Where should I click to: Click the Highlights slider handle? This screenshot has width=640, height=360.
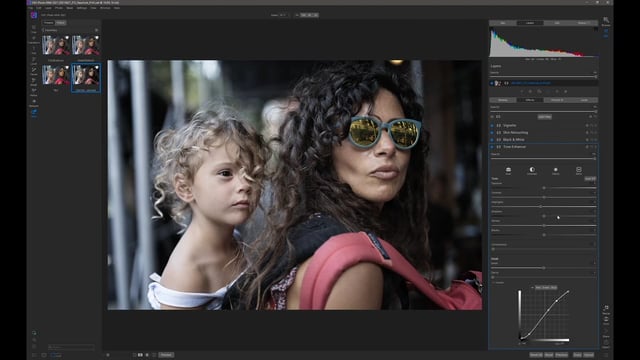[541, 207]
